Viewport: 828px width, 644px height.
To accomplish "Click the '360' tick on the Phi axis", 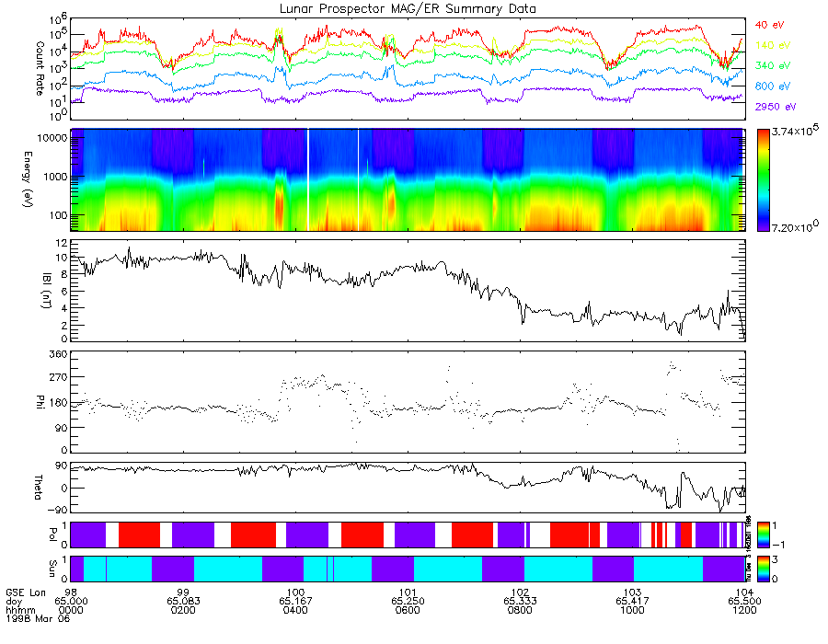I will pyautogui.click(x=59, y=354).
